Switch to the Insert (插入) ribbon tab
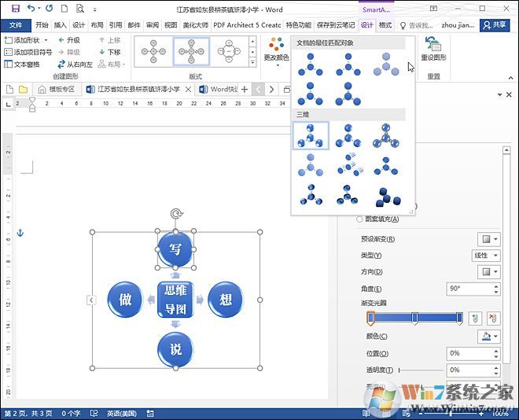The image size is (519, 420). 60,25
